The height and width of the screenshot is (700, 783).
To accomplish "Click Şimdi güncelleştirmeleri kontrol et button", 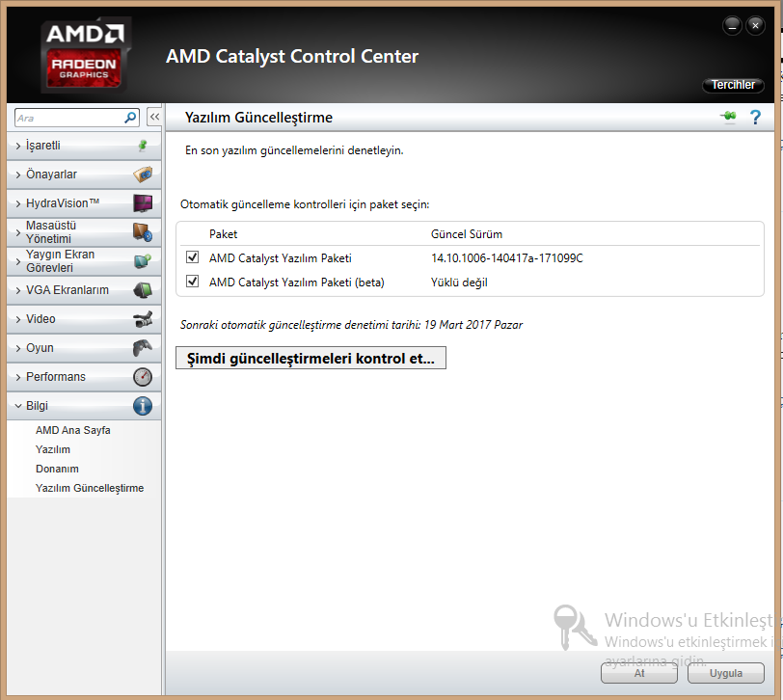I will pos(310,358).
